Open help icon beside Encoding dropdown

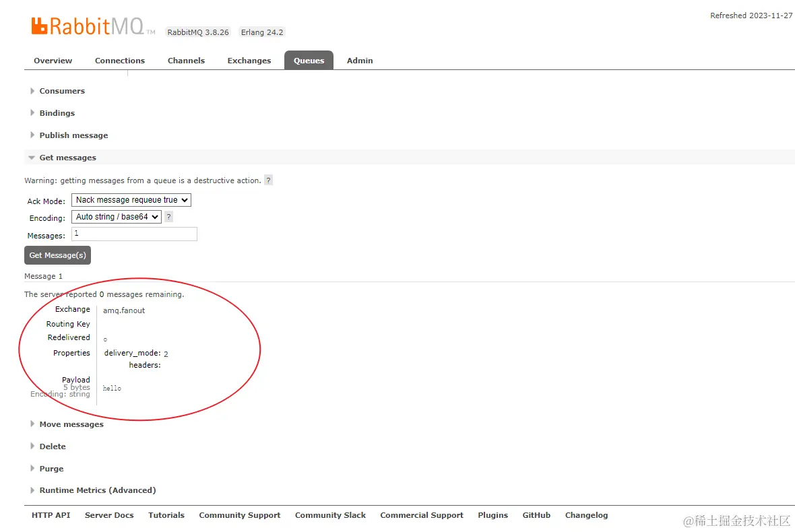pos(169,217)
